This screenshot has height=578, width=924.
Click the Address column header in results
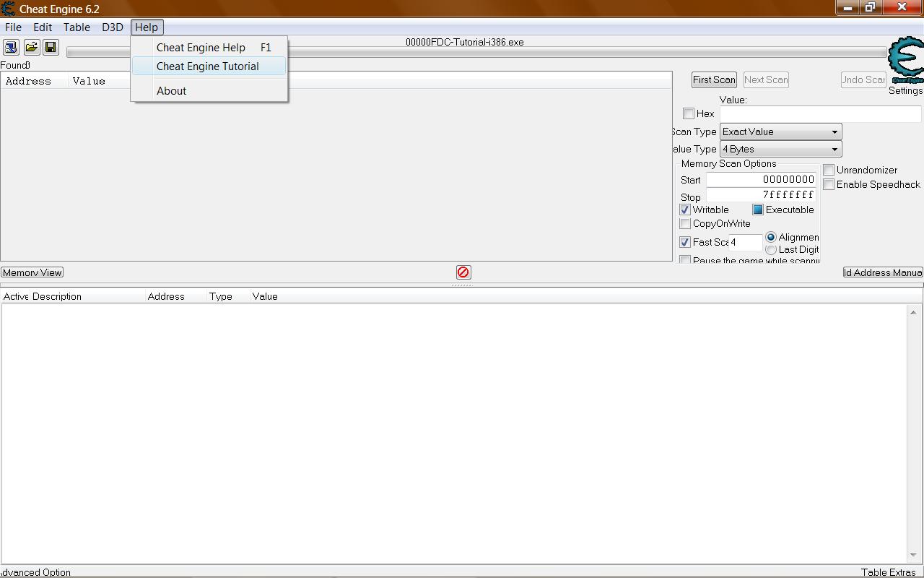(35, 81)
